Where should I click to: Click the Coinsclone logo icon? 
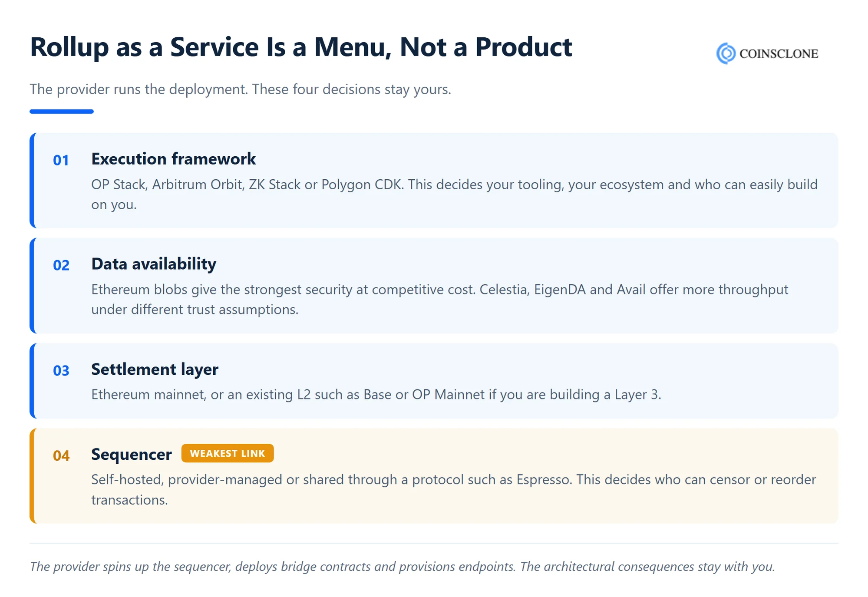tap(726, 53)
